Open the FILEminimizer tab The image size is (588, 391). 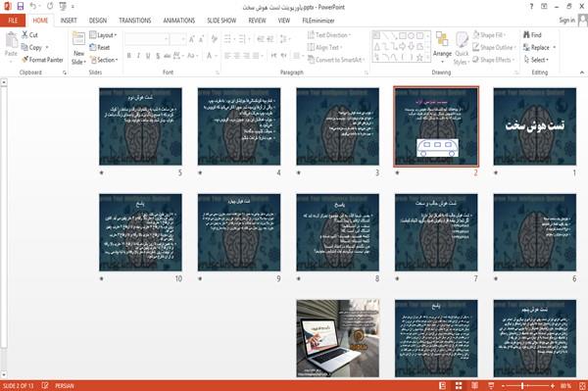[318, 21]
